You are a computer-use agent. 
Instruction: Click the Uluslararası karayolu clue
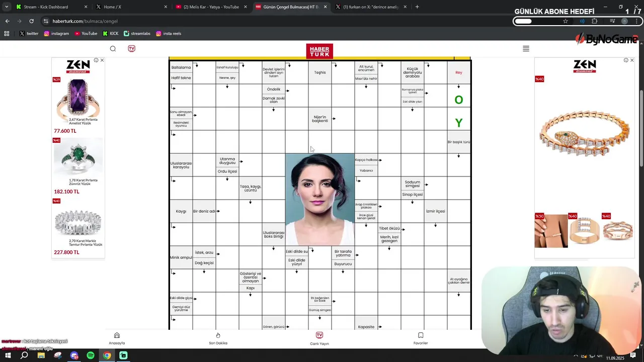pyautogui.click(x=181, y=165)
